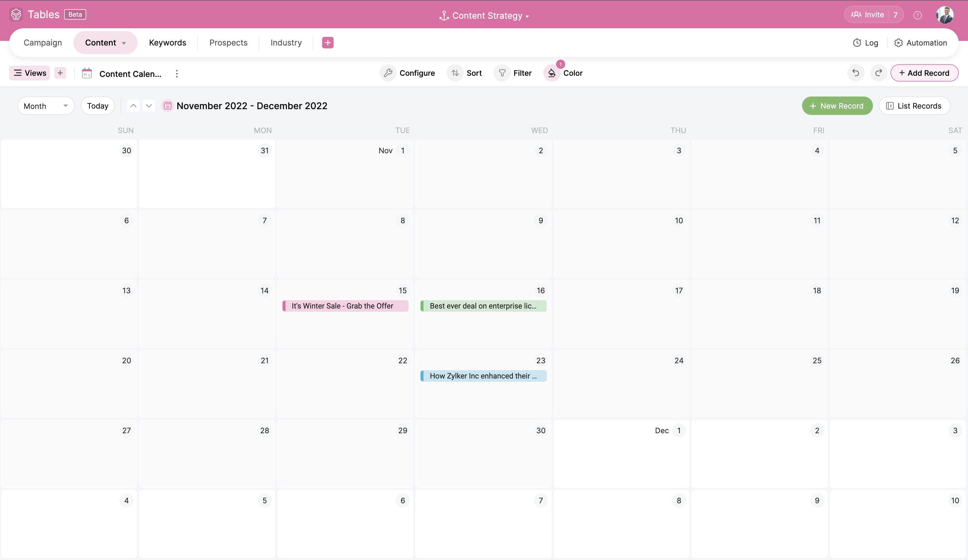Click the redo arrow icon

879,73
